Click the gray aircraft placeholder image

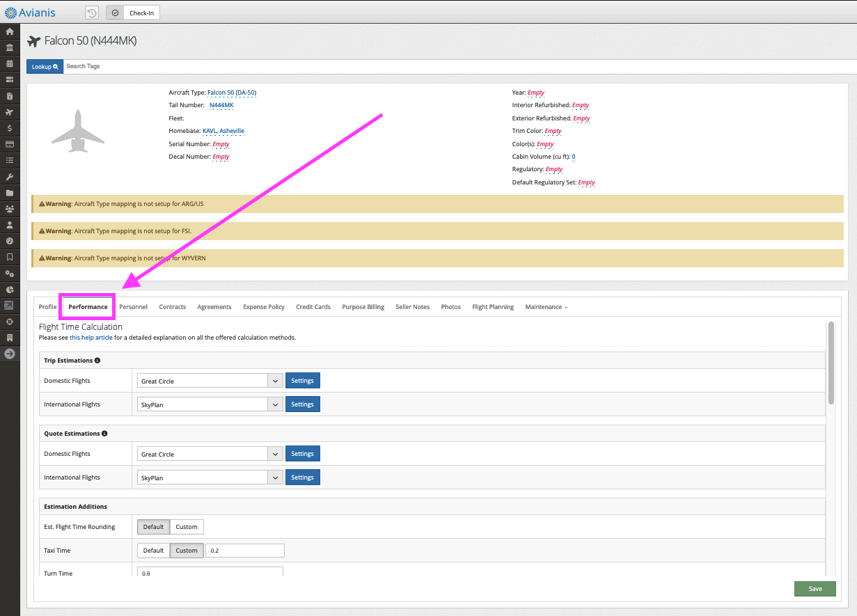[78, 131]
